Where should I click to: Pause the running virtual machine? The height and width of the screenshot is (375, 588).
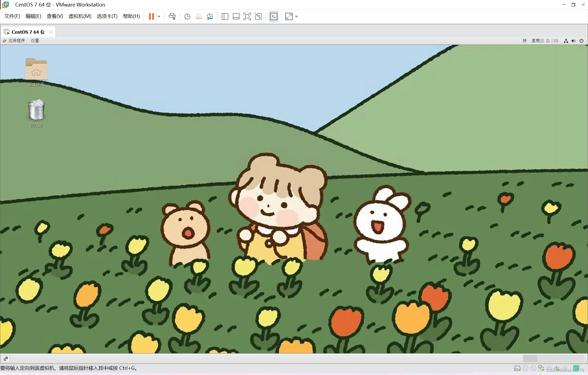coord(151,16)
